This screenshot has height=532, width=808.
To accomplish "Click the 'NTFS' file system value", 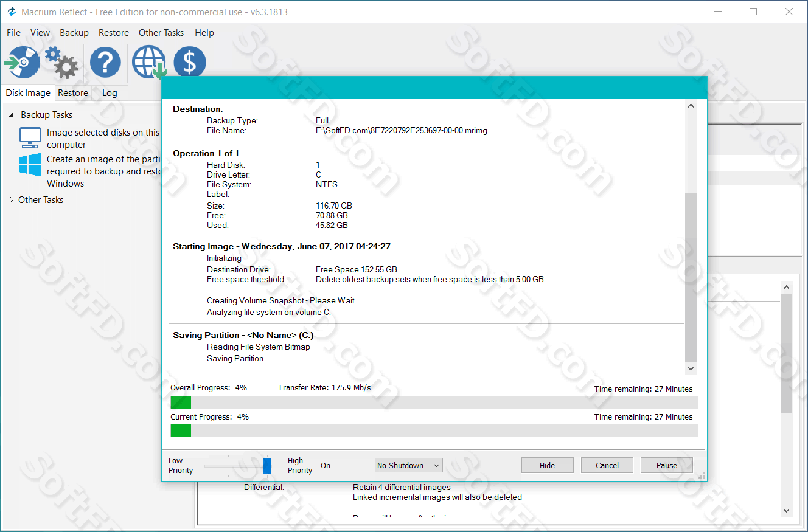I will point(327,184).
